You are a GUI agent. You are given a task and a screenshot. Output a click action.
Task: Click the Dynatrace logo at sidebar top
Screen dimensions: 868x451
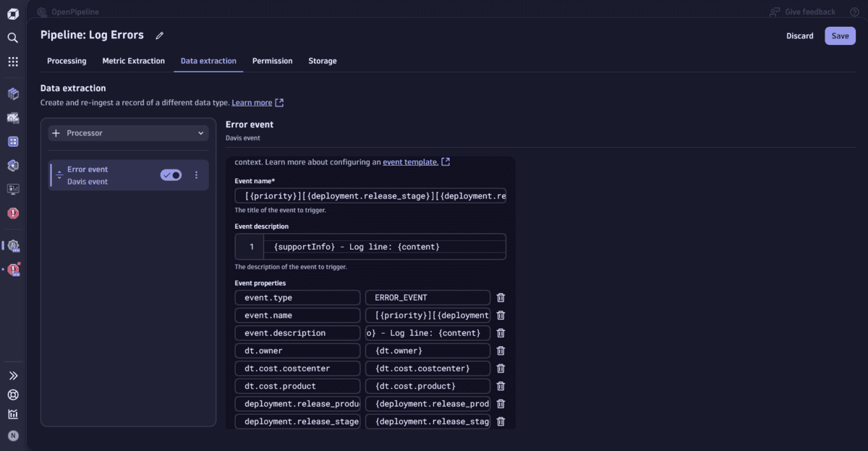(12, 12)
